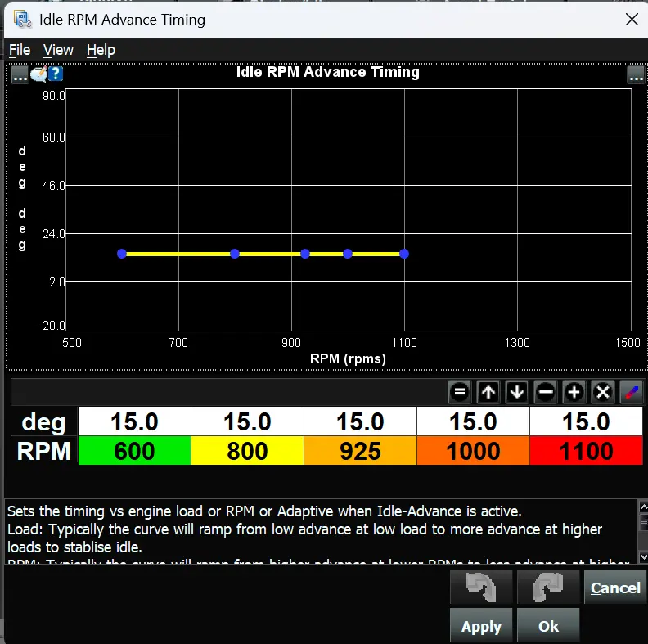
Task: Select the green 600 RPM cell
Action: (134, 451)
